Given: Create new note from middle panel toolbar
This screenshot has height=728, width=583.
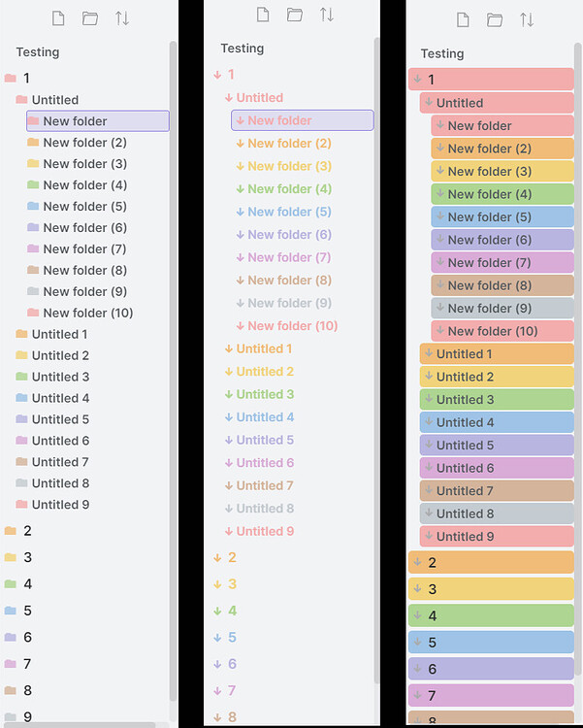Looking at the screenshot, I should point(263,15).
